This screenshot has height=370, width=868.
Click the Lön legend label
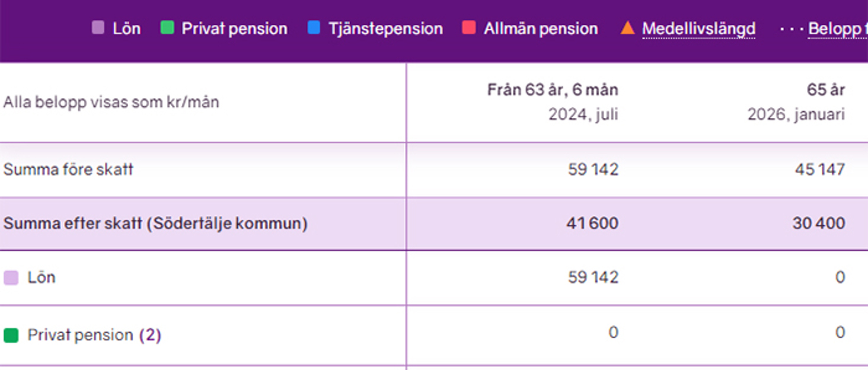click(x=126, y=28)
